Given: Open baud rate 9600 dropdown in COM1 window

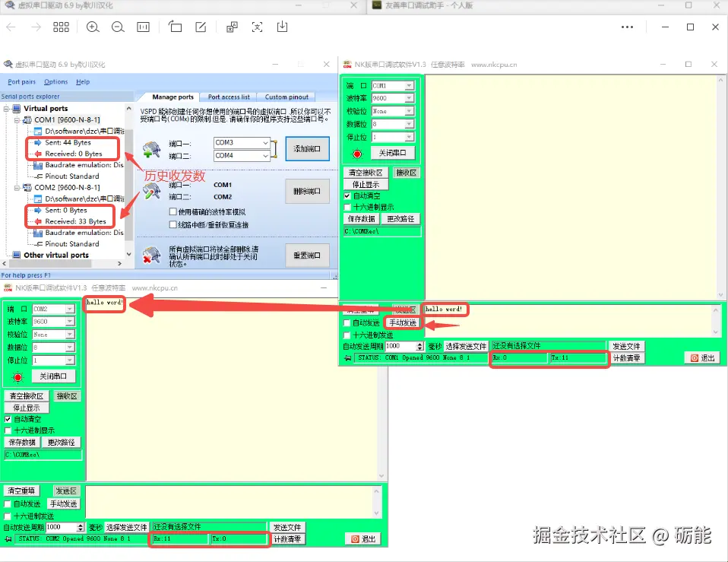Looking at the screenshot, I should pyautogui.click(x=409, y=98).
